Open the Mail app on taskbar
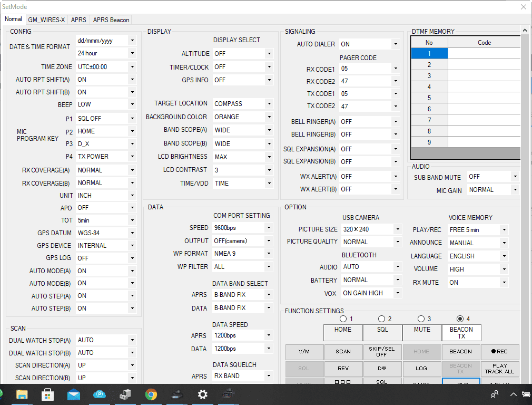This screenshot has height=405, width=532. click(x=74, y=394)
